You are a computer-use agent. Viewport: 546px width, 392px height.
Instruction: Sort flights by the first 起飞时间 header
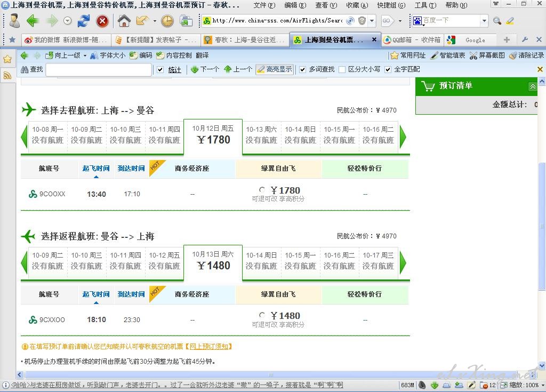96,169
